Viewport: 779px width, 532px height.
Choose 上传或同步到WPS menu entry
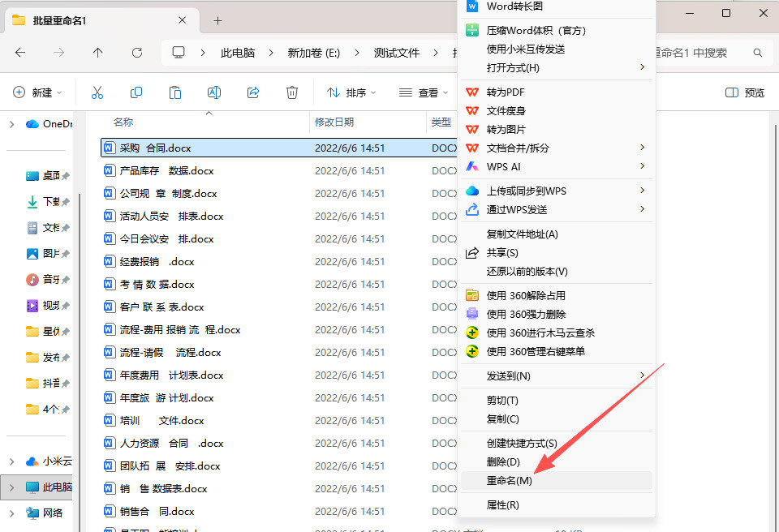pos(557,191)
